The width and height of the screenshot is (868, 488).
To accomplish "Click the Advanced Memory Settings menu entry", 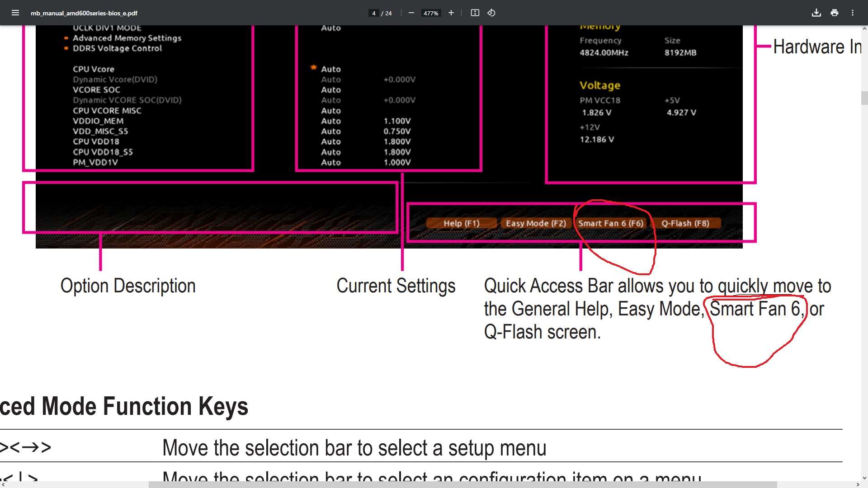I will 127,38.
